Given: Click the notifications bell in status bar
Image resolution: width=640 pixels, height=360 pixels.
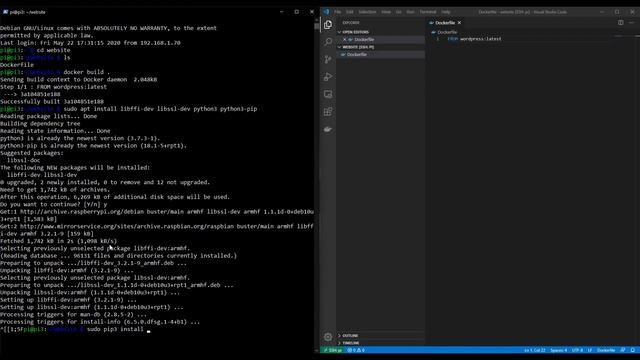Looking at the screenshot, I should point(633,350).
